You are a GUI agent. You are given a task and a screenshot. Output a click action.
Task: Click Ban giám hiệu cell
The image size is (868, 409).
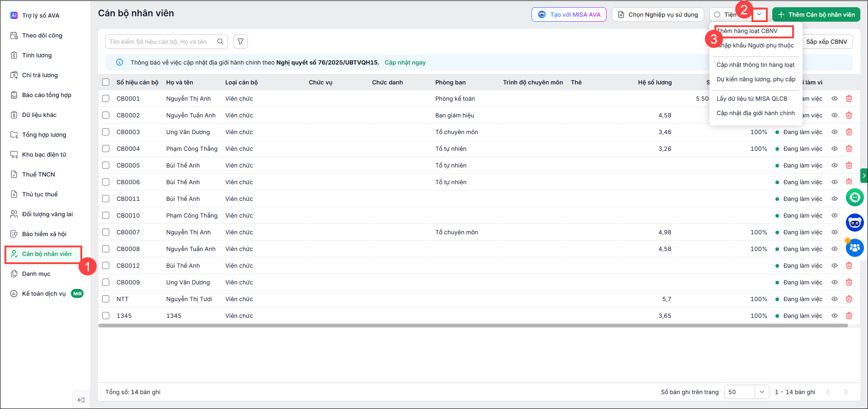click(455, 115)
